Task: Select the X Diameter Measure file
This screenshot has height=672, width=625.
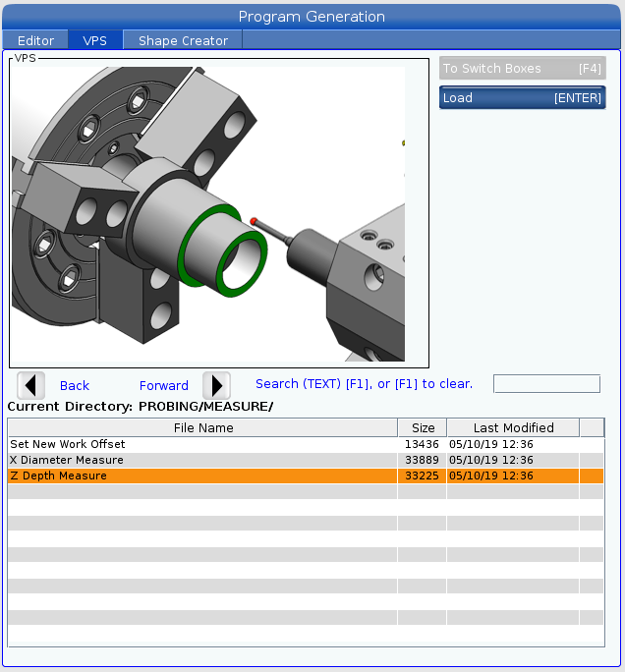Action: point(202,460)
